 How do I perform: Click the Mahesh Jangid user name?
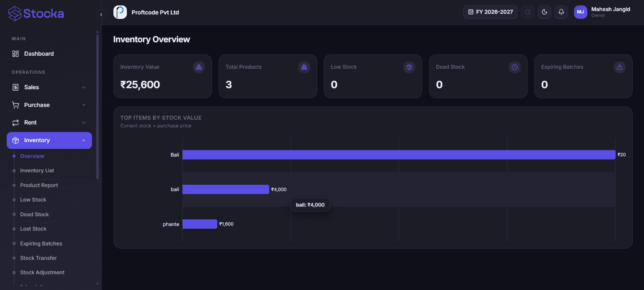pyautogui.click(x=610, y=9)
